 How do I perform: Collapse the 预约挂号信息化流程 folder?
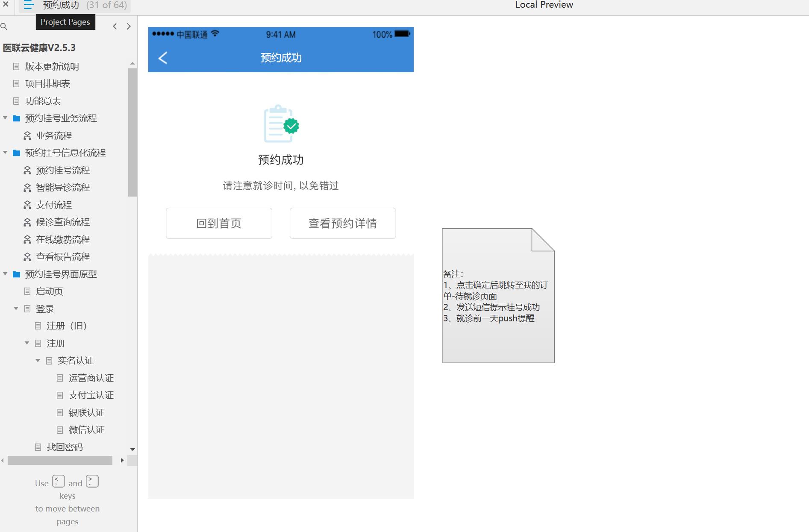point(5,153)
